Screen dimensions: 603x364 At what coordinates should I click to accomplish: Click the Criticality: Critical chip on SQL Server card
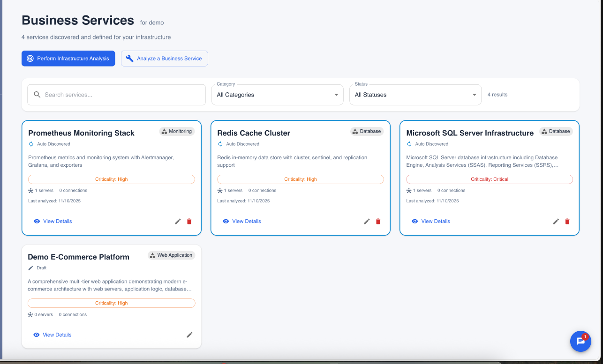(489, 179)
